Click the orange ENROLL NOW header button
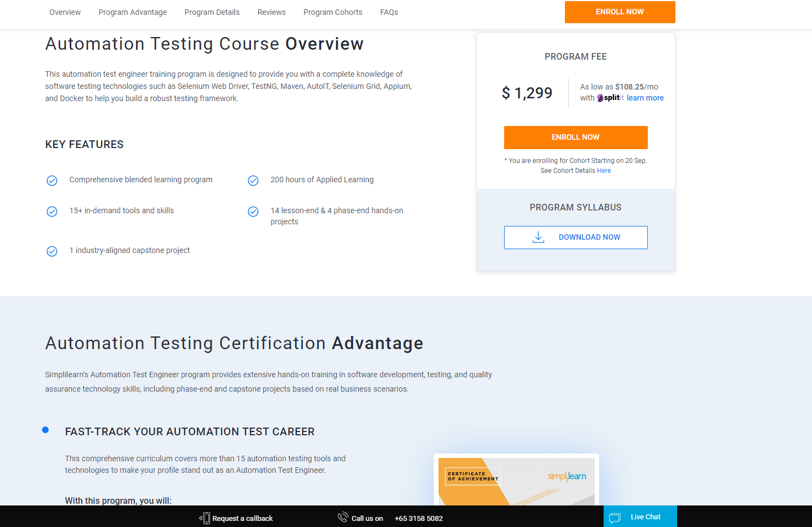Viewport: 812px width, 527px height. click(x=620, y=12)
